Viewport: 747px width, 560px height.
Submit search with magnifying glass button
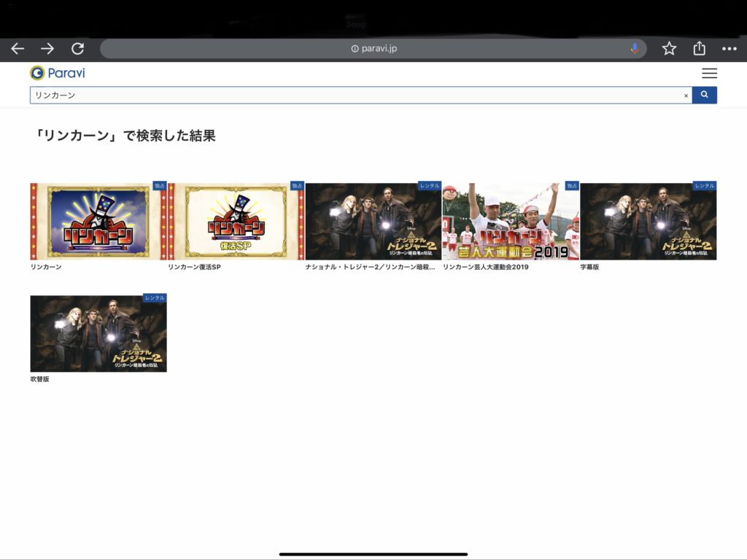705,96
